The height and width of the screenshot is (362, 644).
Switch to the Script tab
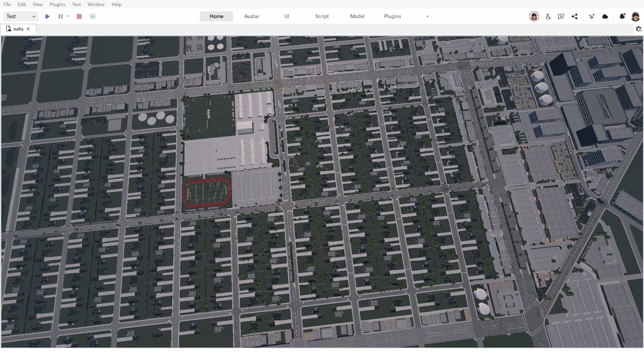coord(322,16)
